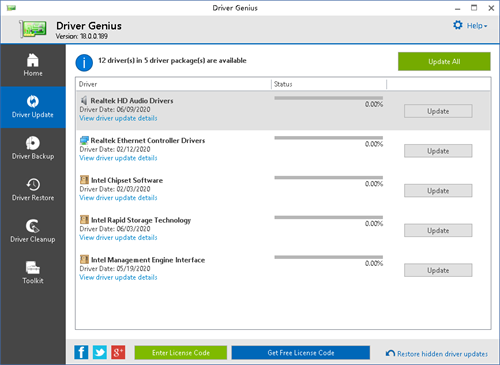Select the Intel Rapid Storage Technology title
500x365 pixels.
tap(141, 220)
